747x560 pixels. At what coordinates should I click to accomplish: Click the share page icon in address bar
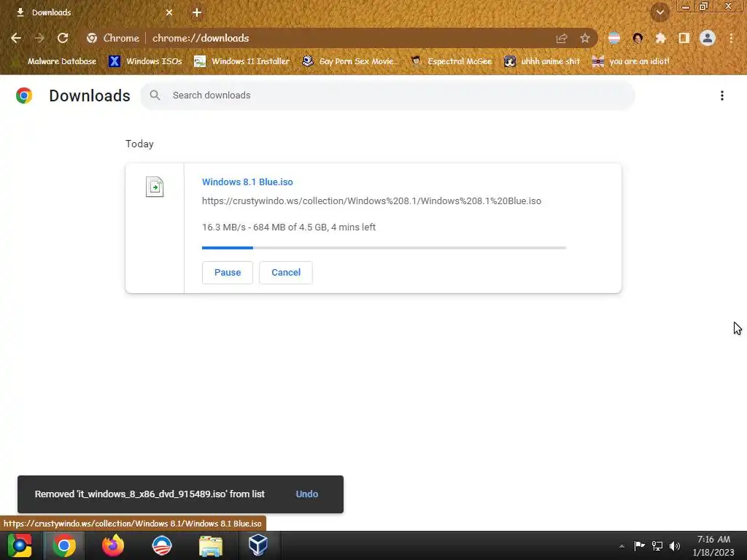click(x=562, y=38)
